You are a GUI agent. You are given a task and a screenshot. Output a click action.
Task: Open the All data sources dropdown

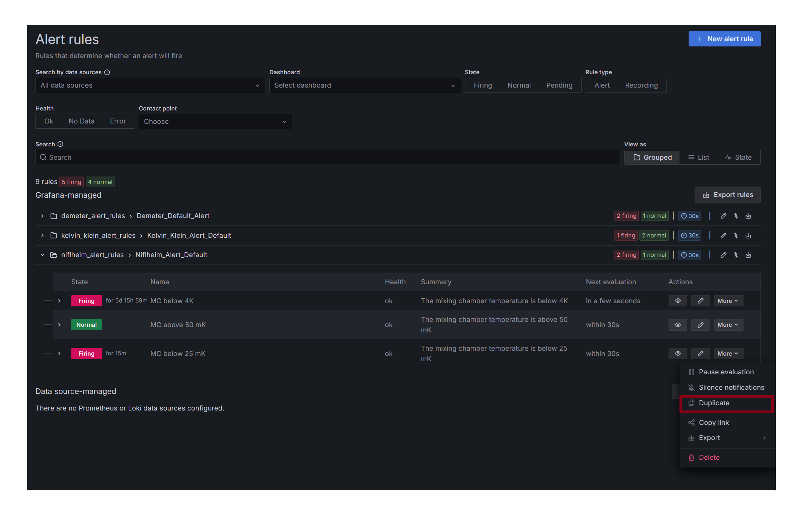tap(150, 85)
